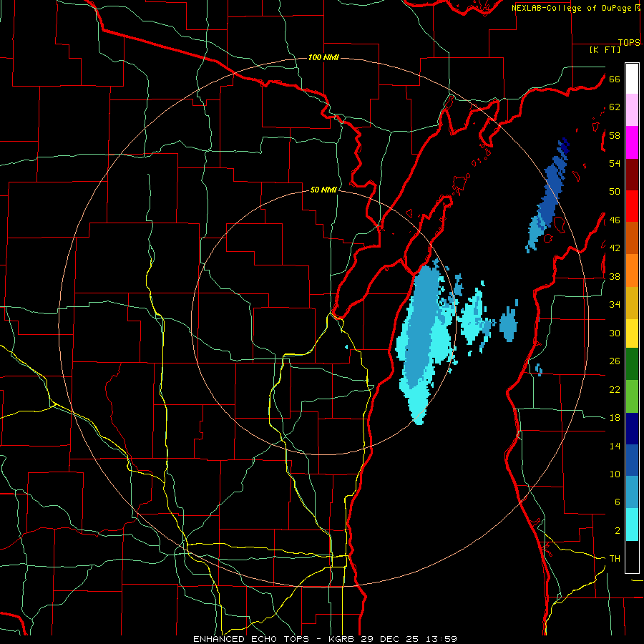Image resolution: width=644 pixels, height=644 pixels.
Task: Select the magenta swatch in the legend
Action: point(632,142)
